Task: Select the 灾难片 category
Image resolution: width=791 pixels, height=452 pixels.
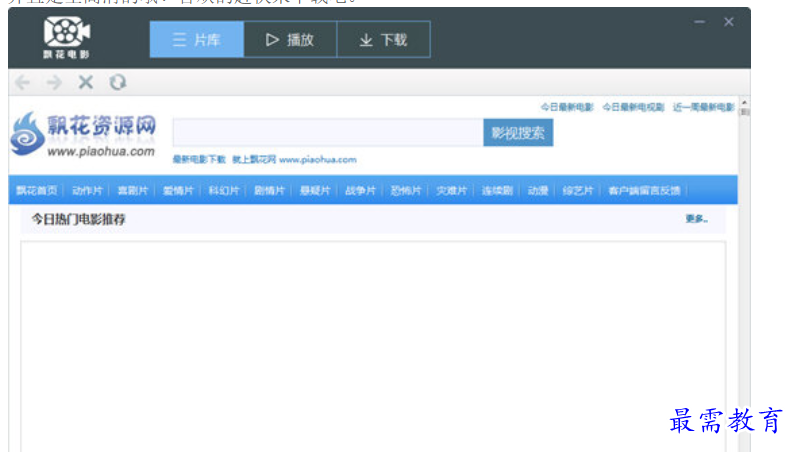Action: point(451,190)
